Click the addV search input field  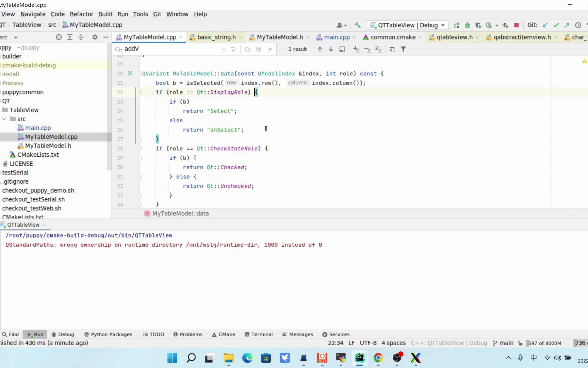[x=170, y=49]
